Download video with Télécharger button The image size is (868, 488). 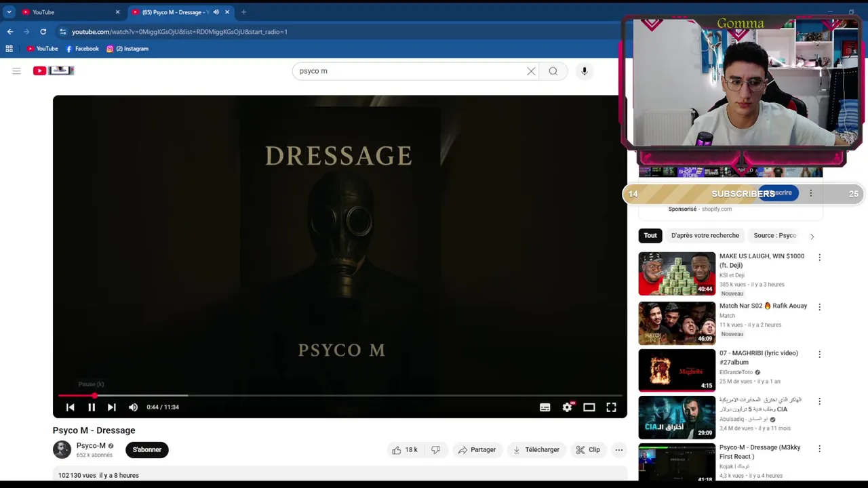click(536, 450)
